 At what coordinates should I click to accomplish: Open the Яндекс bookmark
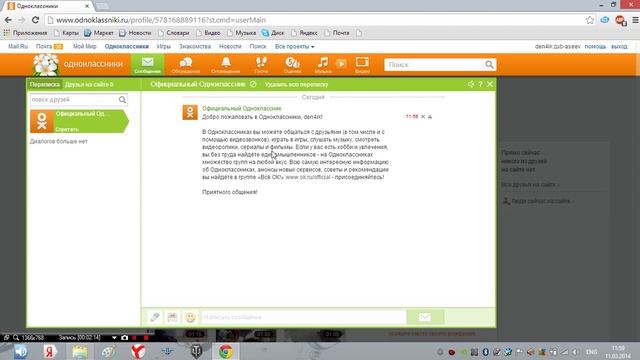(304, 33)
